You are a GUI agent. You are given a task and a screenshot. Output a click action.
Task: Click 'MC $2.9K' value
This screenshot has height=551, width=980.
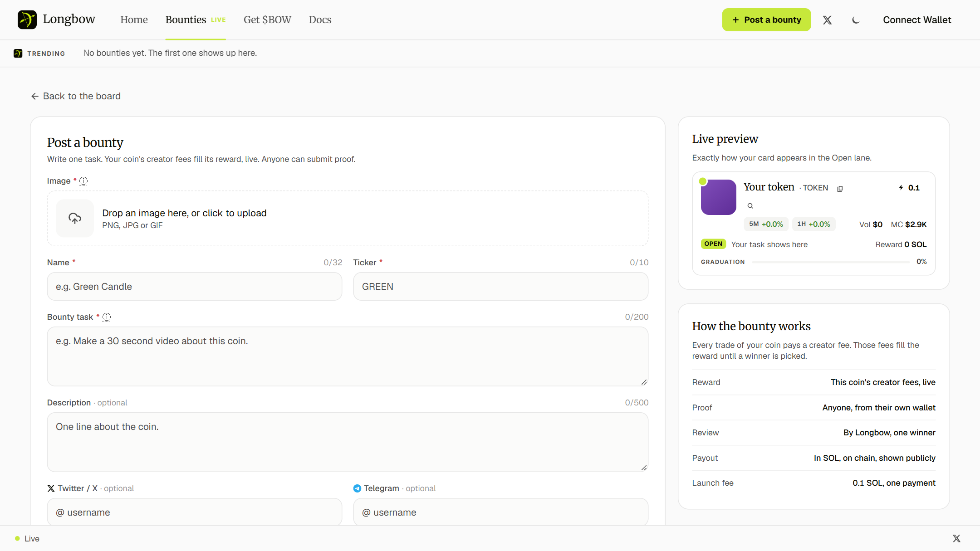click(909, 224)
